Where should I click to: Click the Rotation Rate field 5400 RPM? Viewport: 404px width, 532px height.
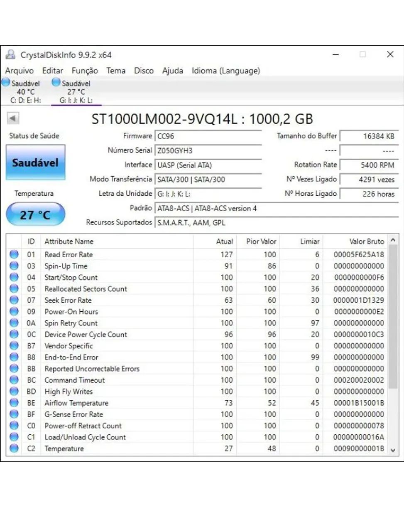pyautogui.click(x=369, y=165)
